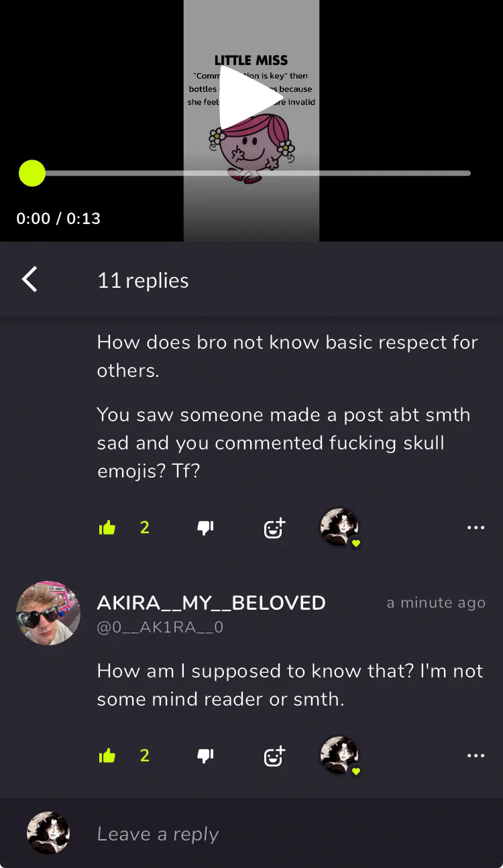This screenshot has height=868, width=503.
Task: Open more options for mind reader comment
Action: click(476, 756)
